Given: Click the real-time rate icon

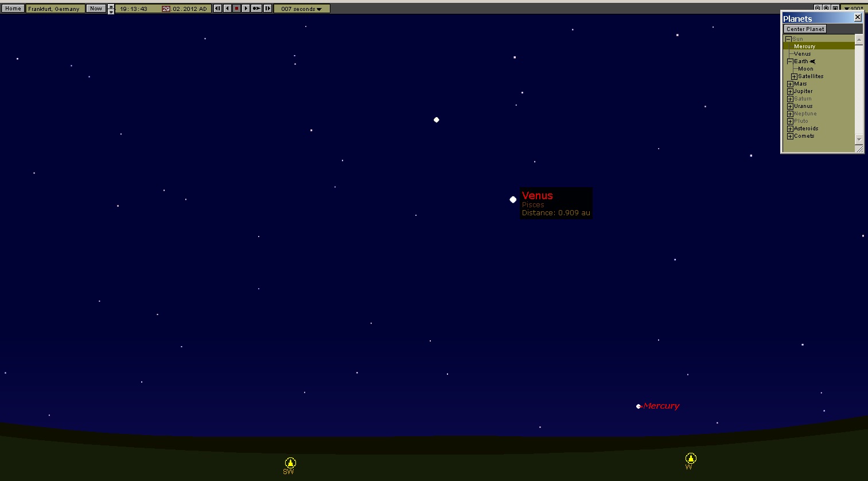Looking at the screenshot, I should tap(256, 9).
